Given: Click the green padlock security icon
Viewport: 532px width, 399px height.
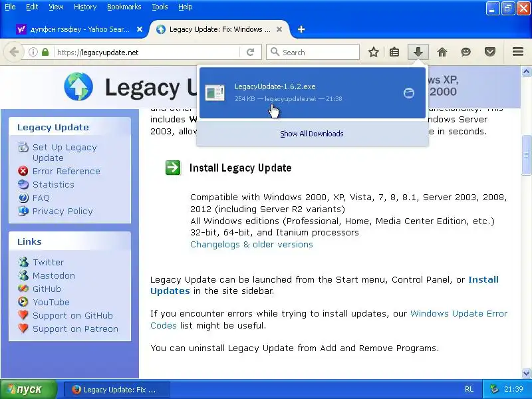Looking at the screenshot, I should 45,53.
